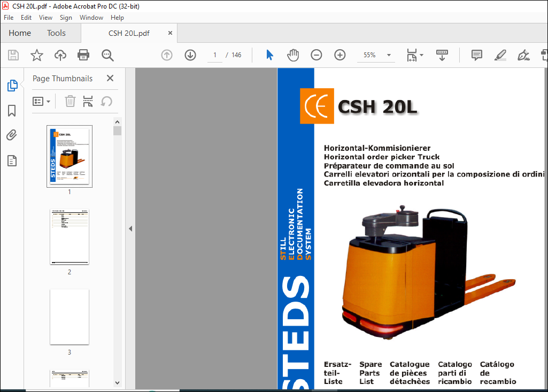548x392 pixels.
Task: Click the CSH 20L title text
Action: 377,107
